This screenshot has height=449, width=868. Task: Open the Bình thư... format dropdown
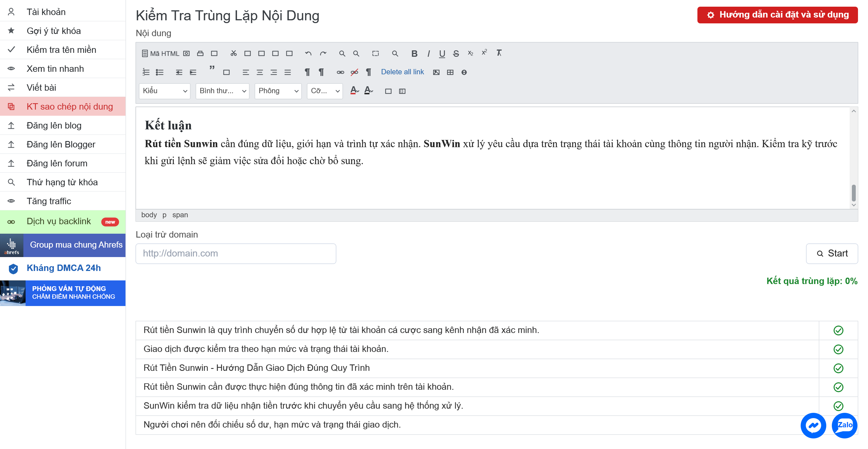click(x=222, y=91)
